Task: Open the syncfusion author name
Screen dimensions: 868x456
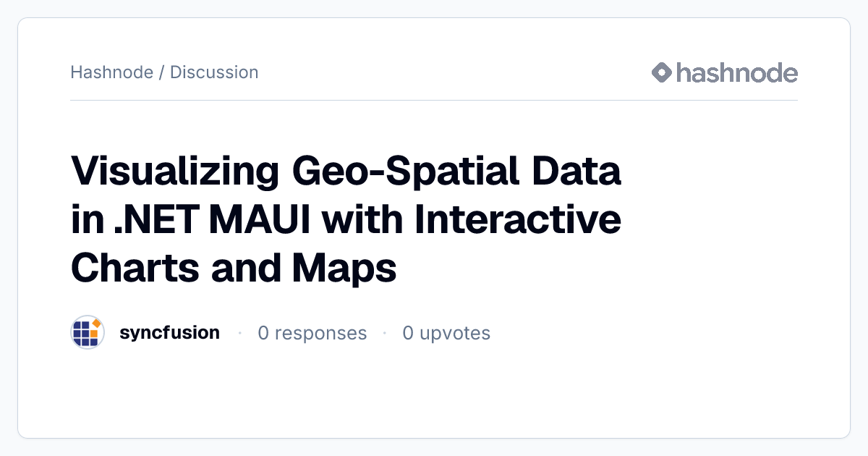Action: point(169,333)
